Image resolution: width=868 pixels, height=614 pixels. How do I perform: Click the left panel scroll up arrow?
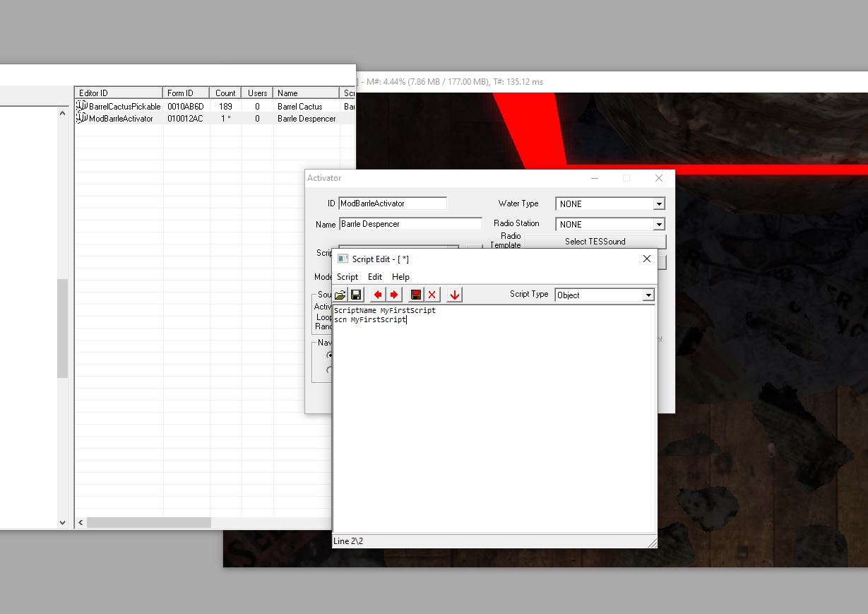coord(62,113)
